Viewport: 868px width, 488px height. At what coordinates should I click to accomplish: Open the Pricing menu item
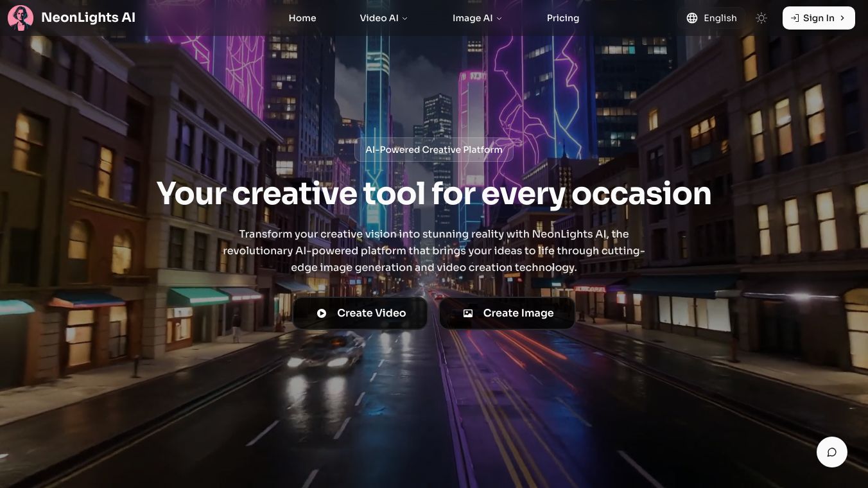tap(563, 18)
